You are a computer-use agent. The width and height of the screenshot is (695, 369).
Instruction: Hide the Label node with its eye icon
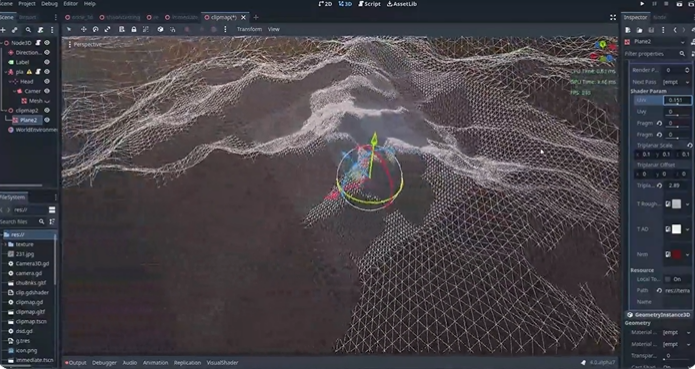coord(47,62)
